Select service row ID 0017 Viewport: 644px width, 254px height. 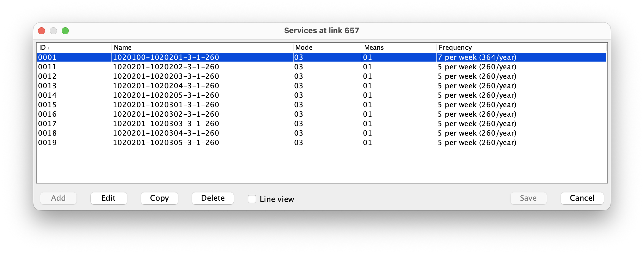point(322,123)
